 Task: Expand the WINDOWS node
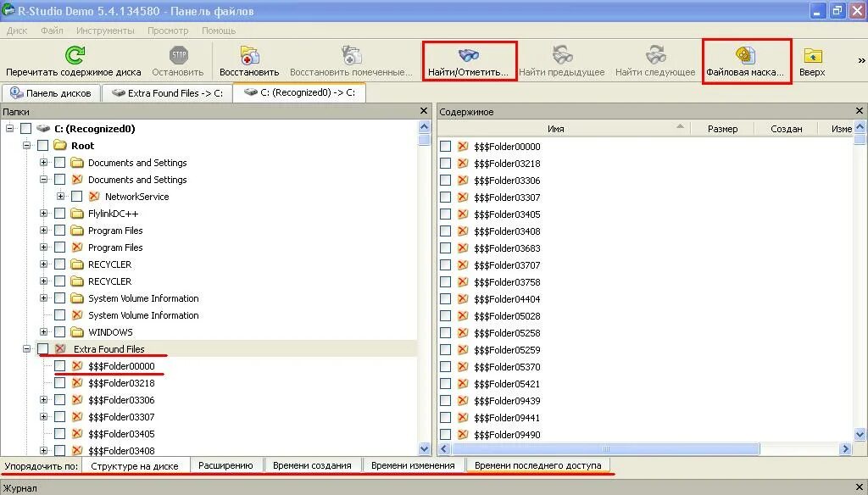click(44, 332)
